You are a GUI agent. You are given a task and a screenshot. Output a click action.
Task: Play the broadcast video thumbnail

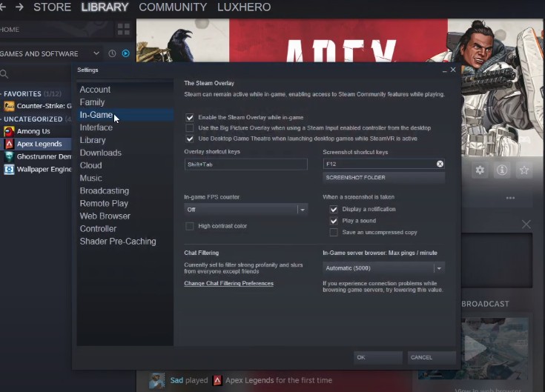coord(474,348)
